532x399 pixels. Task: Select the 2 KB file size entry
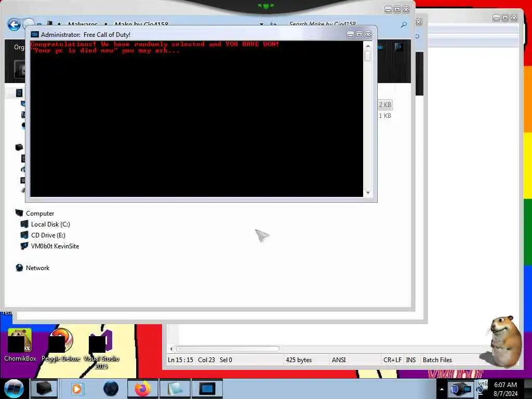pos(385,105)
